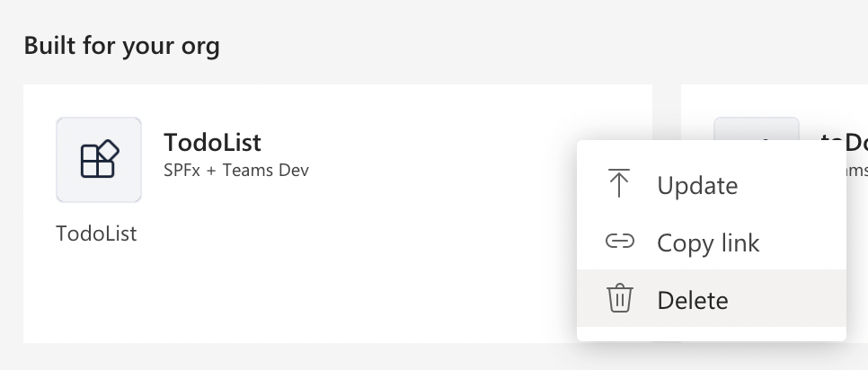
Task: Click the white padding along the context menu's top edge
Action: (710, 147)
